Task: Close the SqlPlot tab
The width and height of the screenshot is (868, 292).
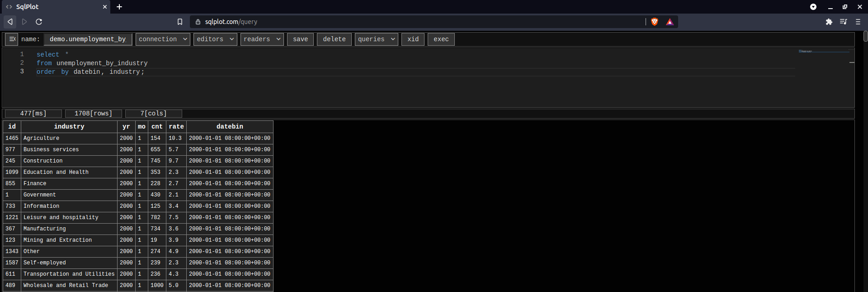Action: [105, 7]
